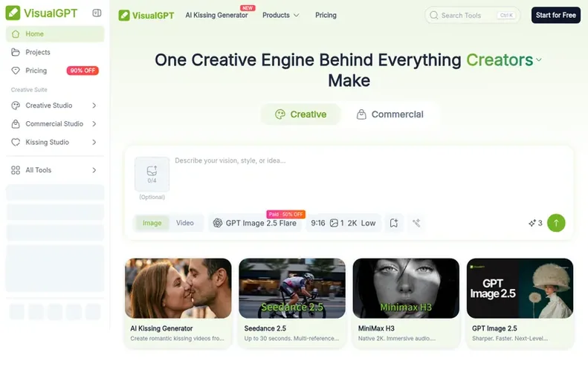
Task: Click the Creative Studio palette icon
Action: [x=16, y=105]
